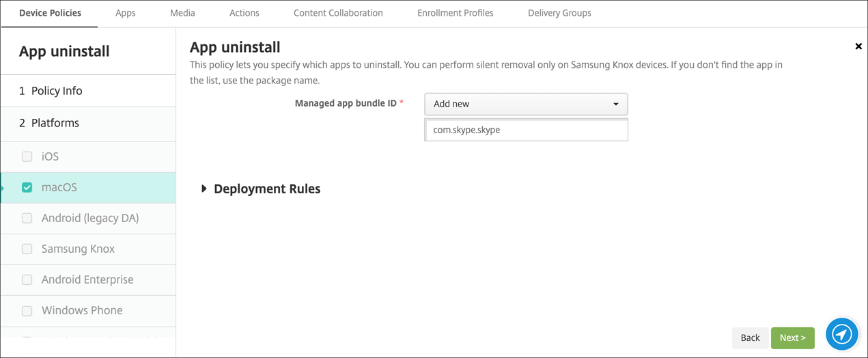Click the com.skype.skype bundle ID field

point(526,130)
